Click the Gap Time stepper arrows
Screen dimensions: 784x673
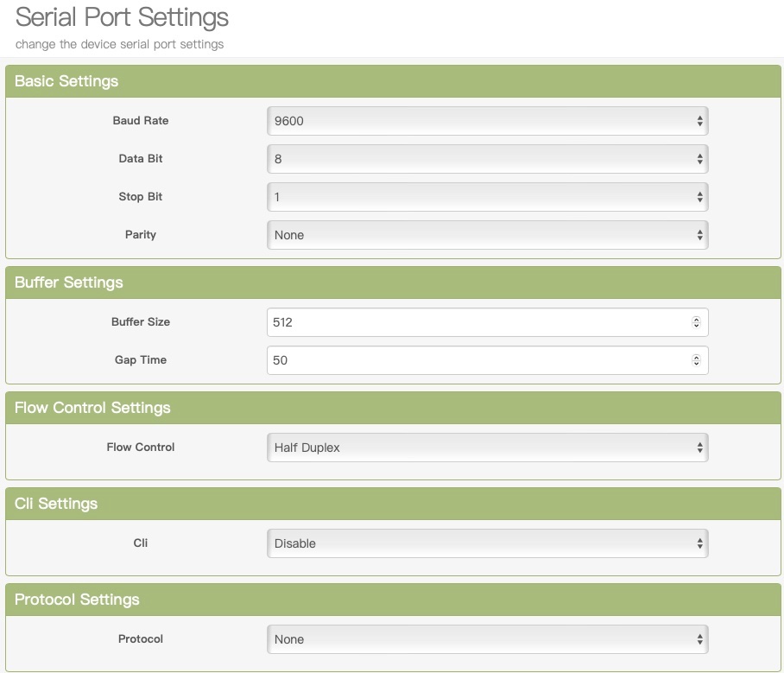(696, 360)
